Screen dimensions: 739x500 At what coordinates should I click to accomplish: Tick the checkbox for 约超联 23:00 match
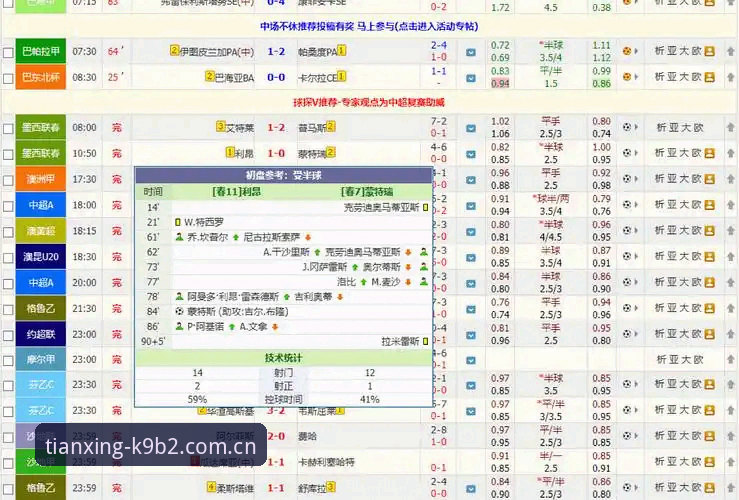8,336
